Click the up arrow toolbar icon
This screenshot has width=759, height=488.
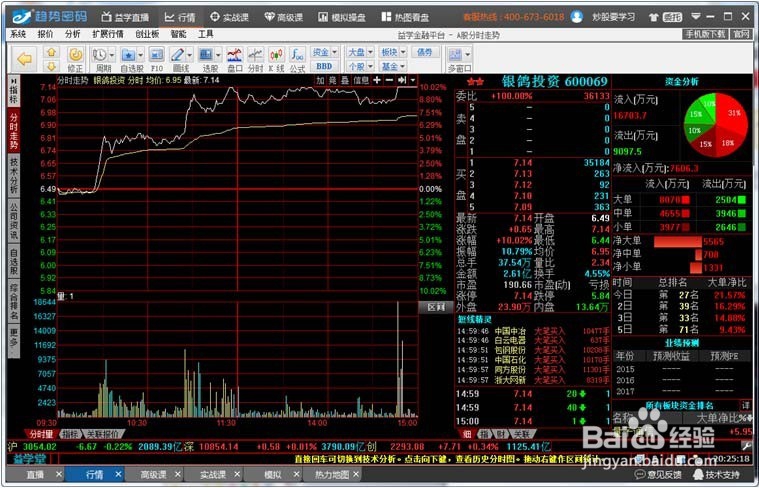51,52
